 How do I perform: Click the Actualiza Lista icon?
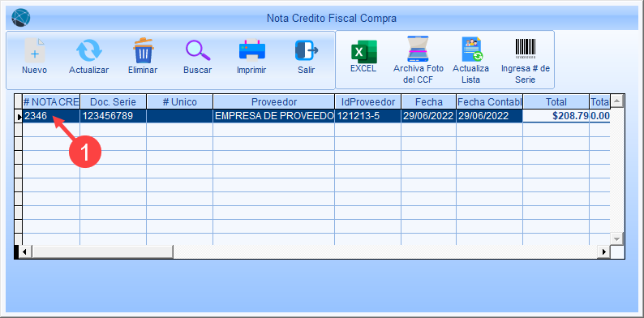471,49
